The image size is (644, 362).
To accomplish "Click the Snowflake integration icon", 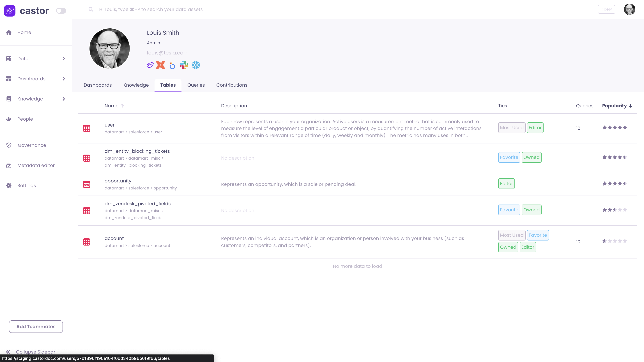I will click(196, 65).
